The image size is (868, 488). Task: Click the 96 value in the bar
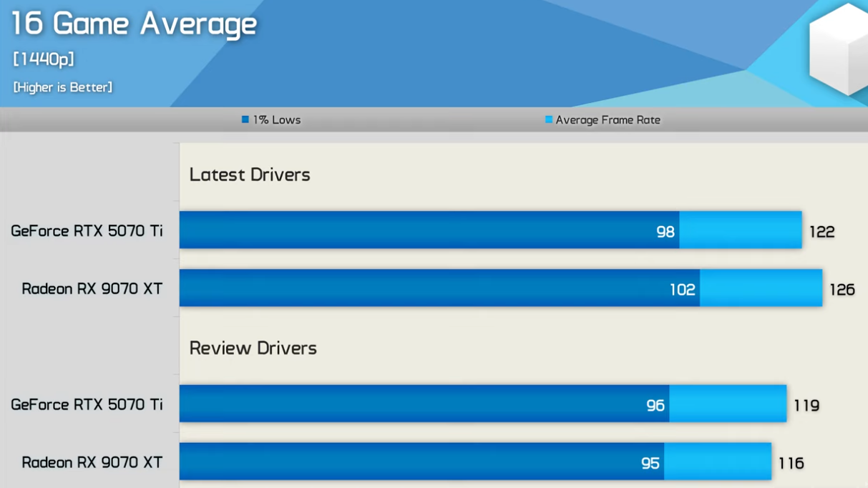pyautogui.click(x=655, y=405)
